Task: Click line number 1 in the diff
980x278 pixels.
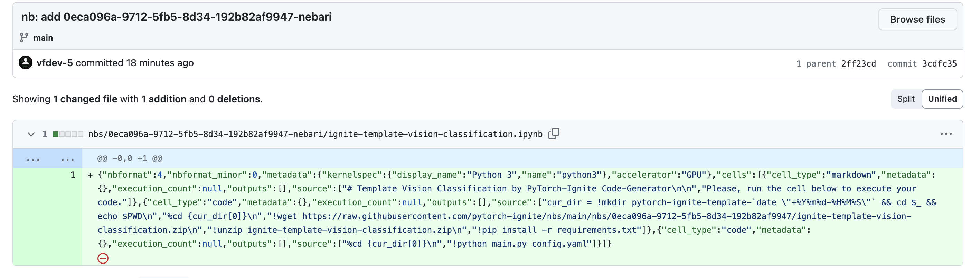Action: point(72,175)
